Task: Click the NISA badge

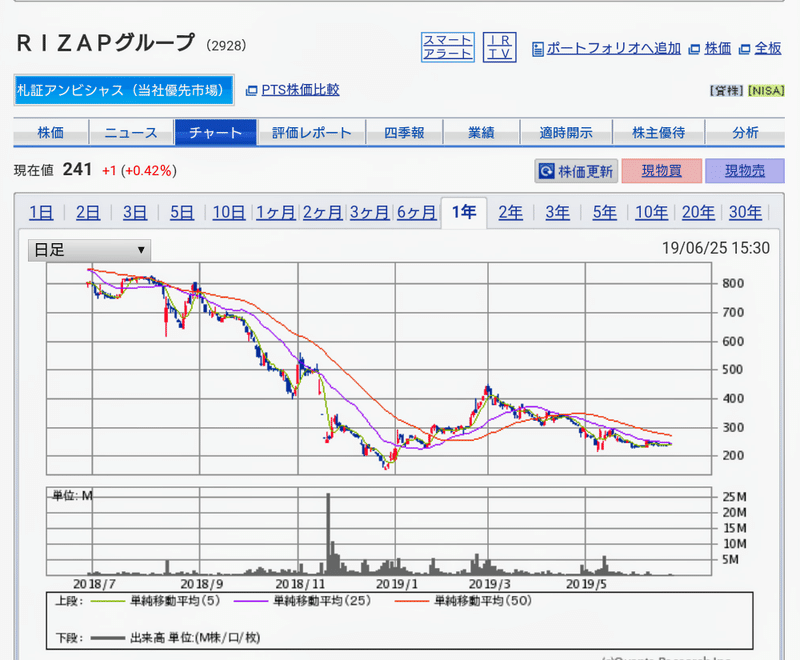Action: point(766,91)
